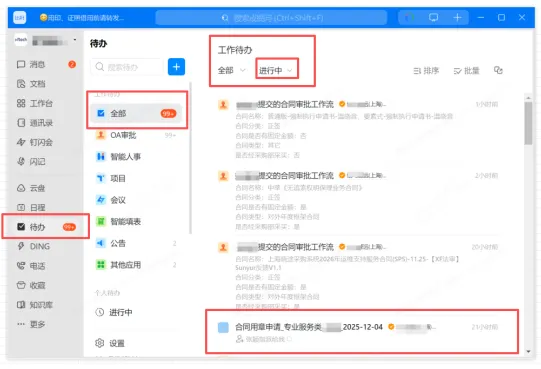
Task: Open 消息 messages in the left sidebar
Action: [45, 65]
